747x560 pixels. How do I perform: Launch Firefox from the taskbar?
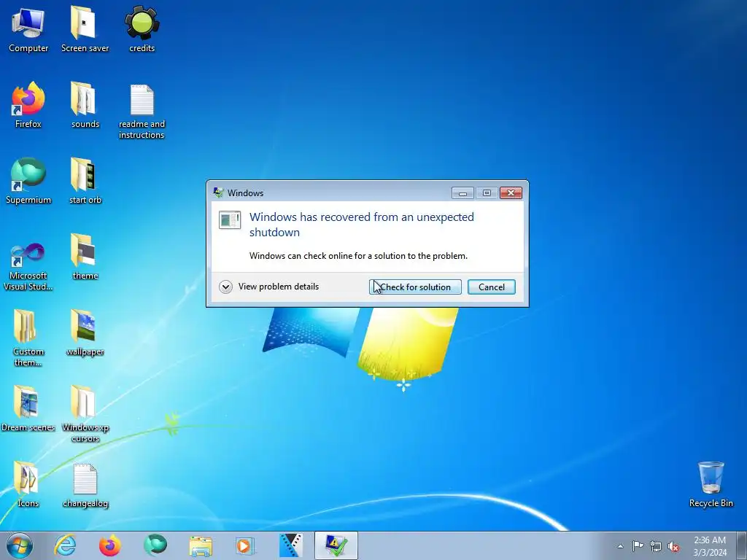(x=109, y=545)
